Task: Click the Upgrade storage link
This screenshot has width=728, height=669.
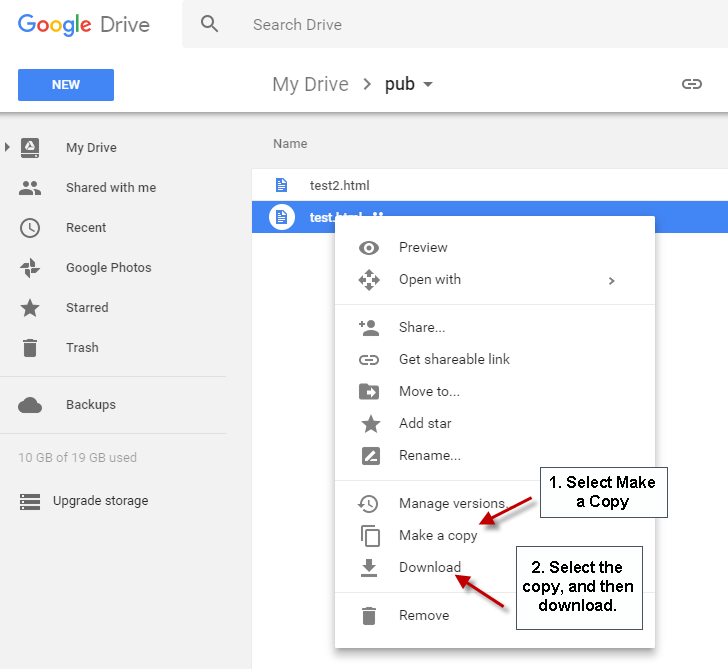Action: pos(100,500)
